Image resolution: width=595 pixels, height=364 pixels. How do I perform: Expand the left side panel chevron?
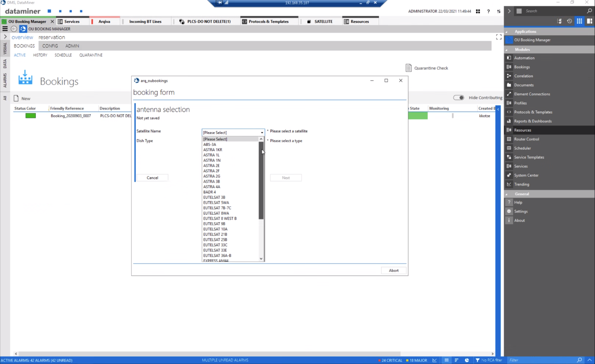tap(5, 37)
